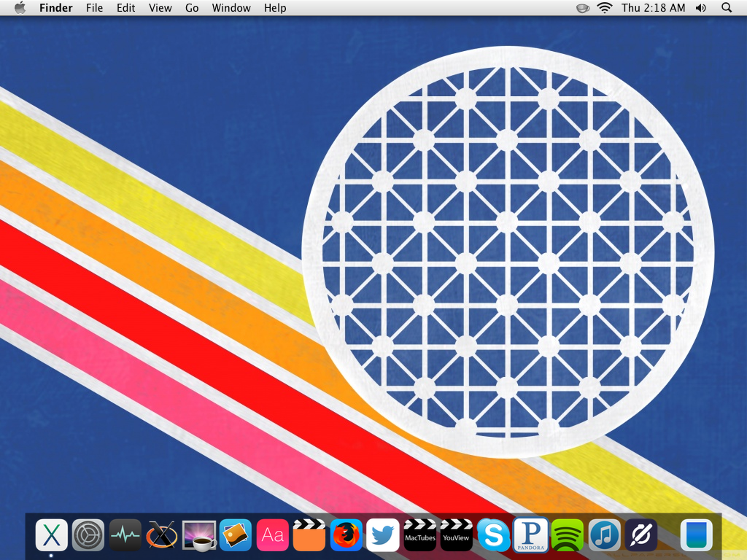Open the OS X Finder dock icon
The height and width of the screenshot is (560, 747).
tap(52, 534)
